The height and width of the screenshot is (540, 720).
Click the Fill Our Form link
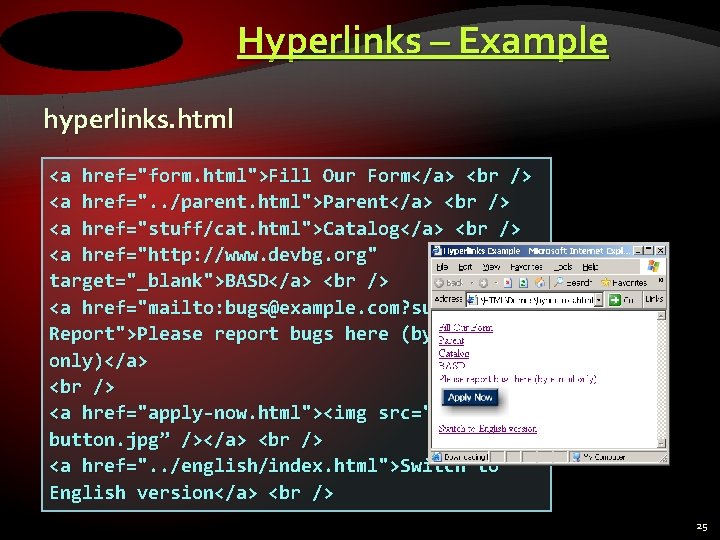pos(466,327)
